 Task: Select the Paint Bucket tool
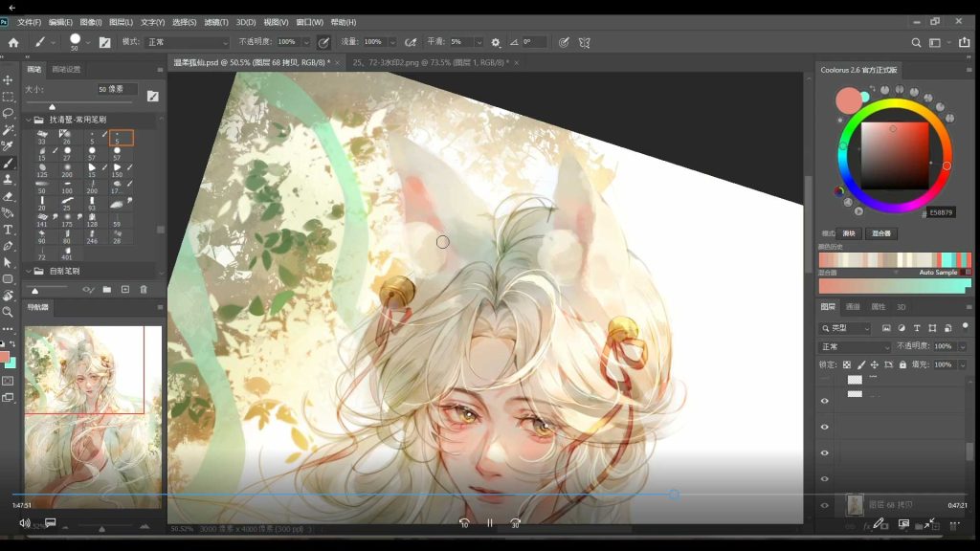coord(8,213)
